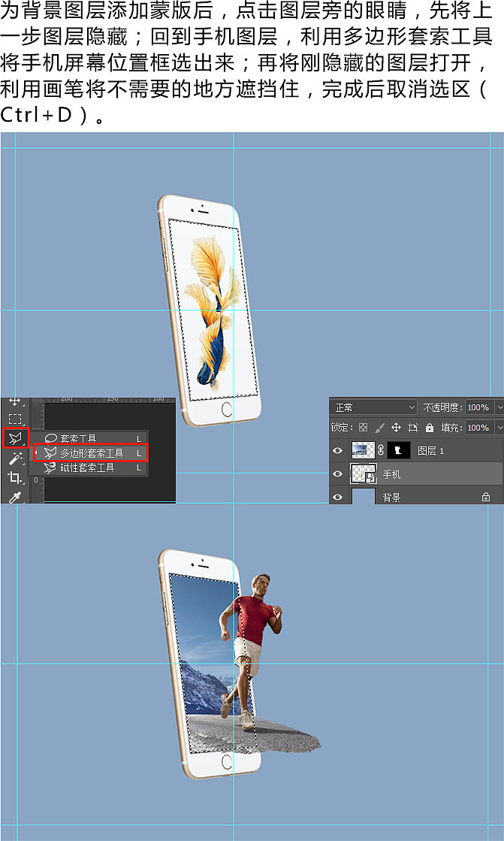504x841 pixels.
Task: Toggle visibility of the 手机 layer
Action: [x=338, y=474]
